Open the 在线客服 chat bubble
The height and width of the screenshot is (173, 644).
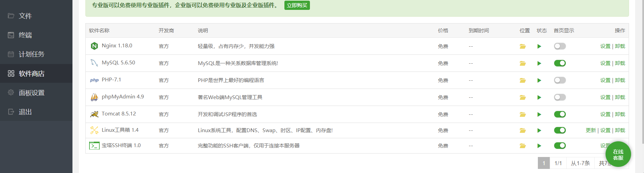click(618, 154)
